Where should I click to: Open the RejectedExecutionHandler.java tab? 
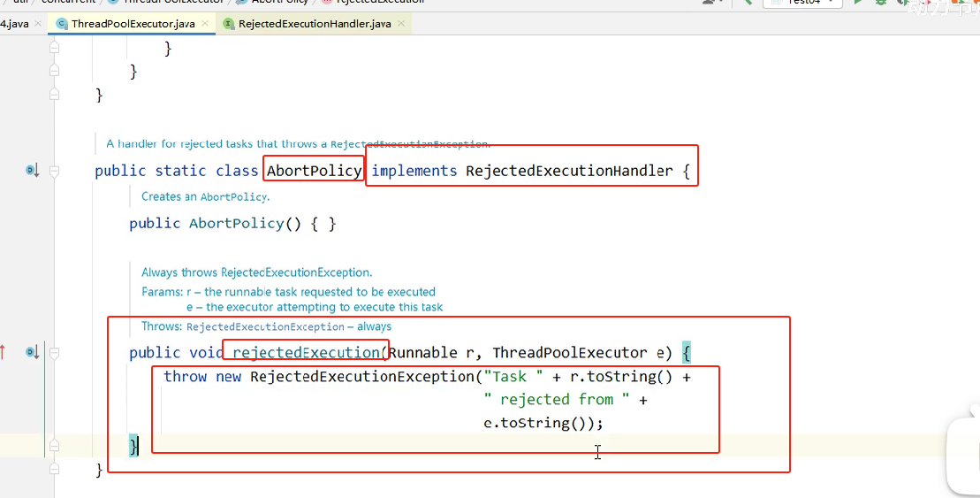tap(315, 24)
